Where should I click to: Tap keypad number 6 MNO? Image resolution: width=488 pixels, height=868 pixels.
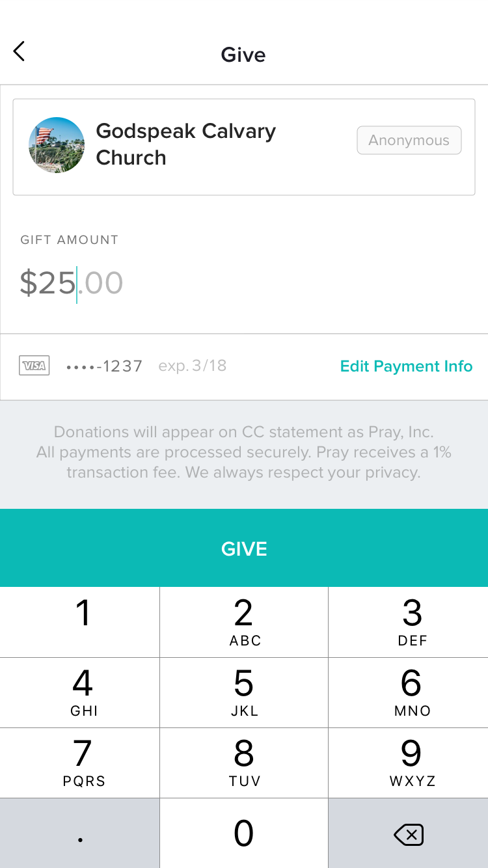pyautogui.click(x=409, y=692)
